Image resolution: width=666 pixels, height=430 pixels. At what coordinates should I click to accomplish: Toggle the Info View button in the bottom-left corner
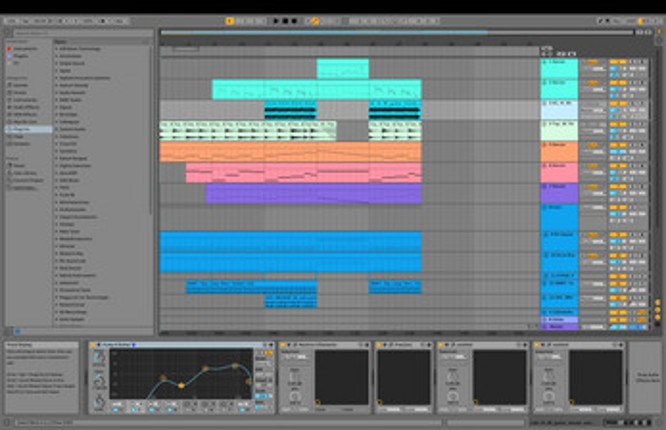click(7, 422)
